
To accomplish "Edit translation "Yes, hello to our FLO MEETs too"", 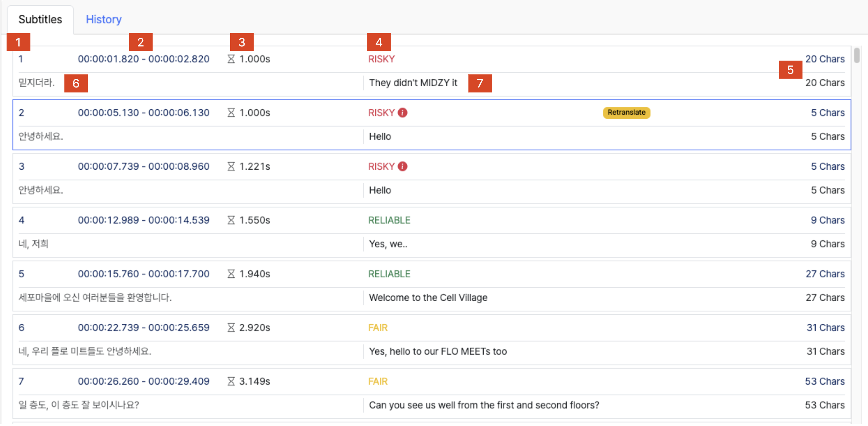I will click(x=438, y=351).
